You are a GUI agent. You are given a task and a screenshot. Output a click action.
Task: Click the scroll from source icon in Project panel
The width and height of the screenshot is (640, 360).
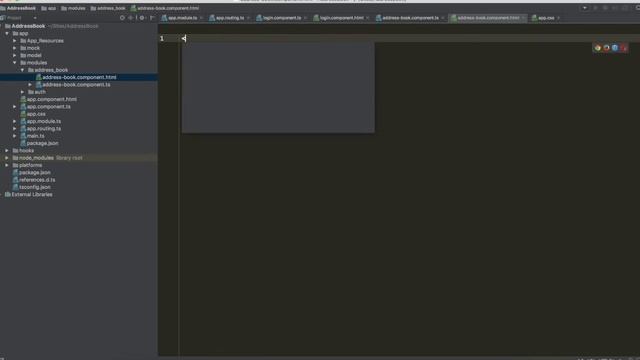122,18
